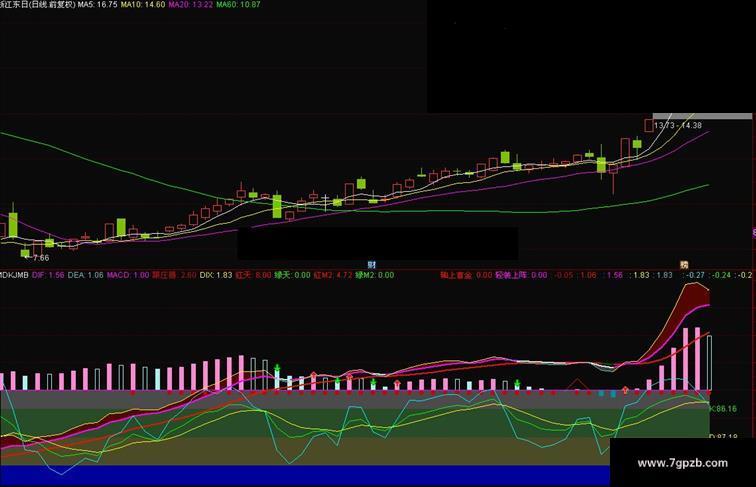Click the 红天: 8.00 value
This screenshot has height=487, width=756.
254,275
